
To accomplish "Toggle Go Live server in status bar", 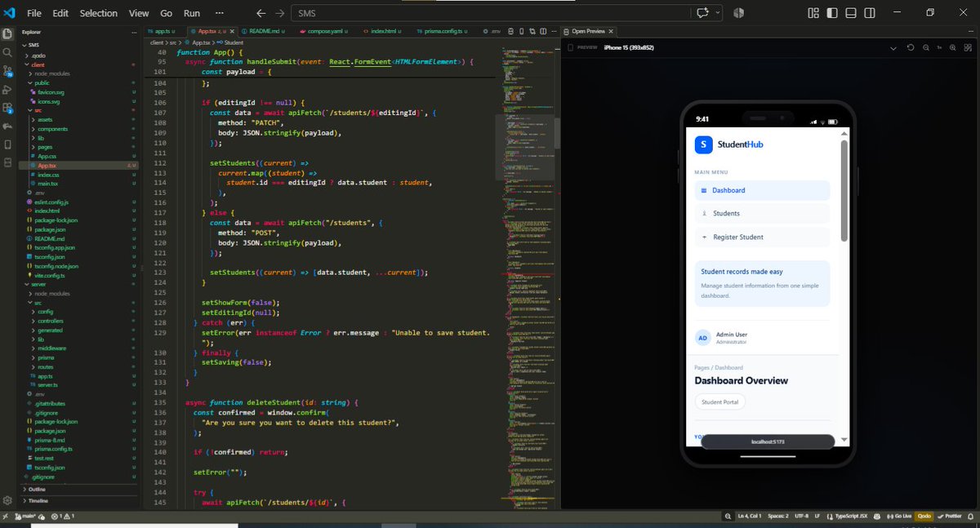I will (898, 516).
